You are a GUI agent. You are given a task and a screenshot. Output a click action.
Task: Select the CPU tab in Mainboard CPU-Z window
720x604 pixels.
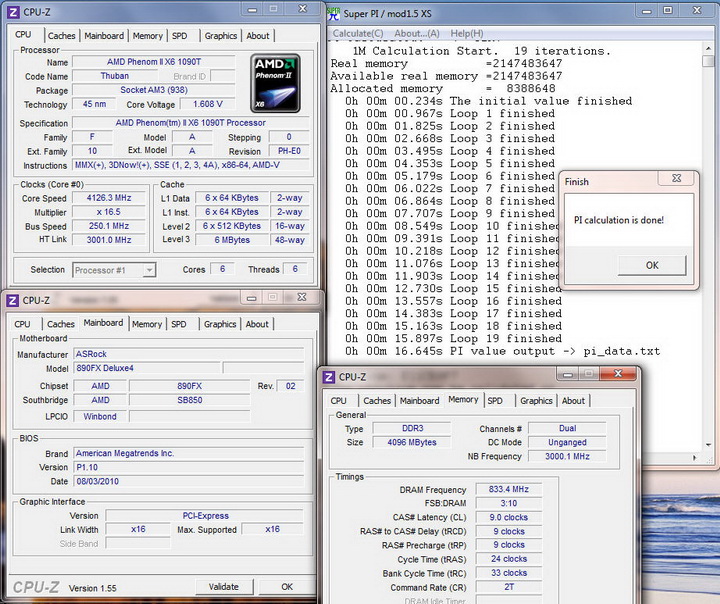[22, 324]
